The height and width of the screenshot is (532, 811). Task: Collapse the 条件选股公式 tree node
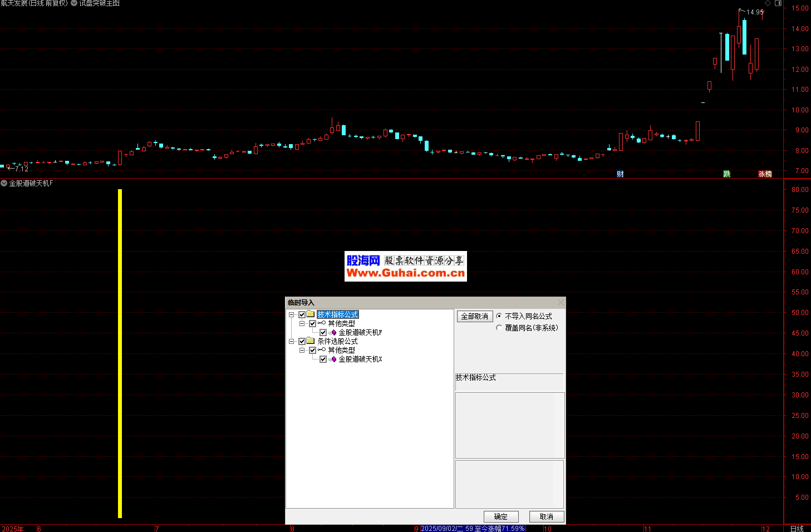291,341
